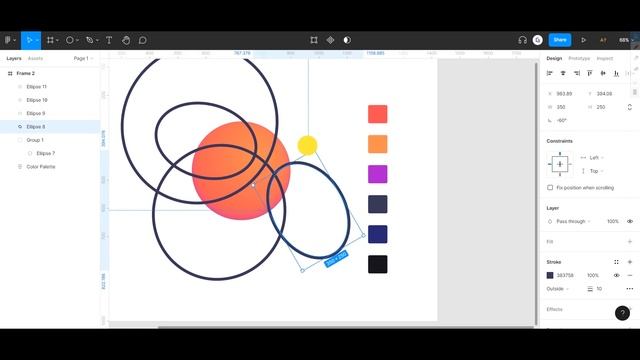Screen dimensions: 640x360
Task: Click the Align bottom icon
Action: [x=616, y=73]
